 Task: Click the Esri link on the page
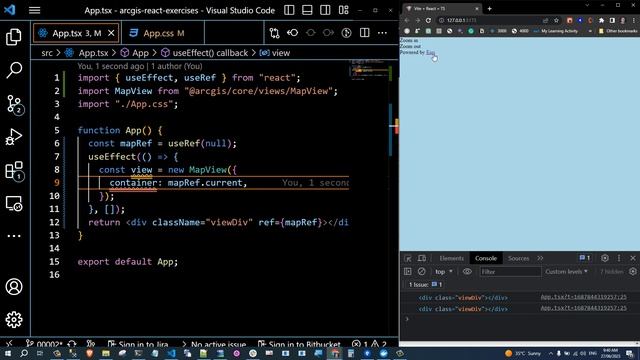tap(430, 52)
